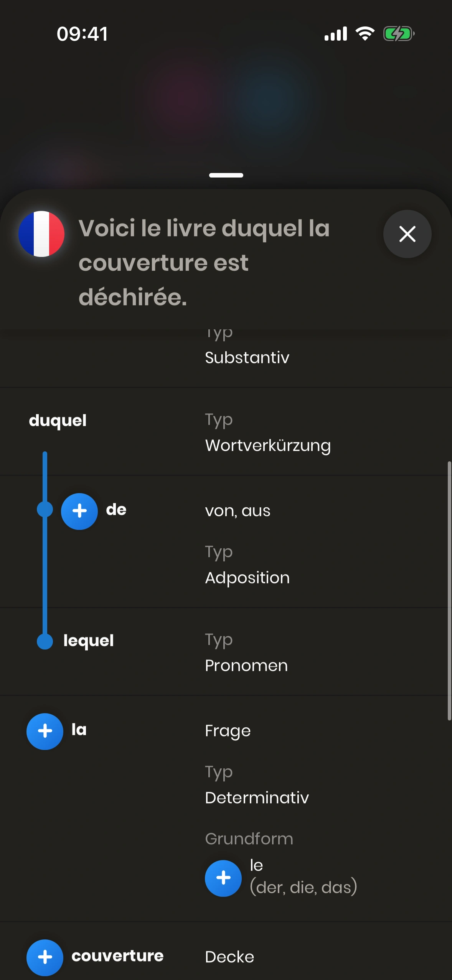452x980 pixels.
Task: Tap the 'Pronomen' type value
Action: tap(246, 666)
